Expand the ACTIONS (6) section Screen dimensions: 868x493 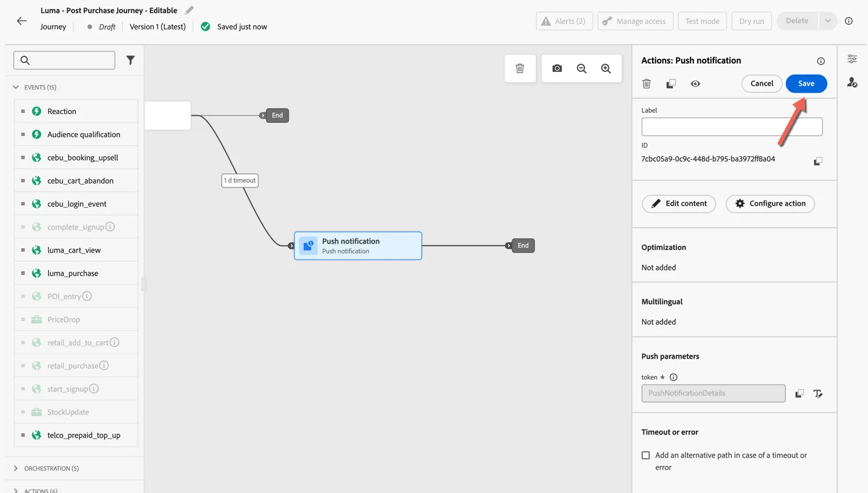click(x=16, y=490)
